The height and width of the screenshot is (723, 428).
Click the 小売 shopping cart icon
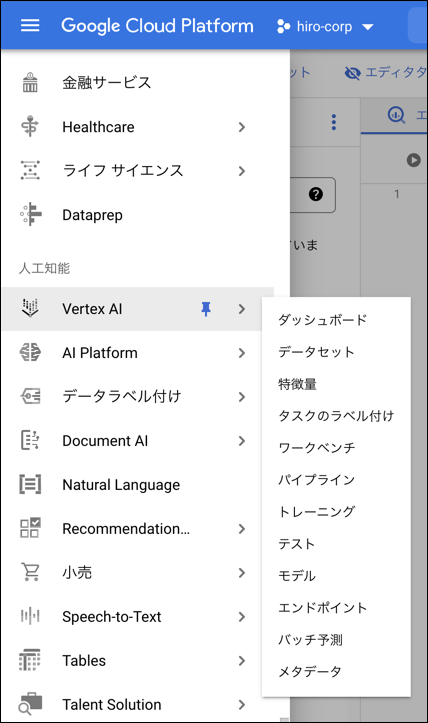tap(30, 572)
